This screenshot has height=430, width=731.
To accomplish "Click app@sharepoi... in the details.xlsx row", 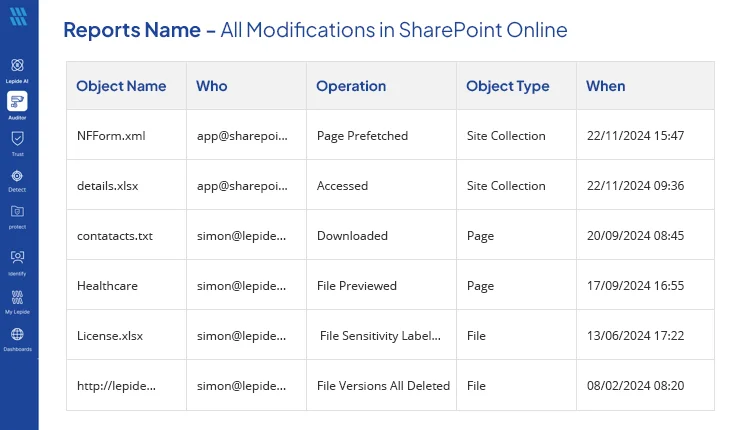I will 242,186.
